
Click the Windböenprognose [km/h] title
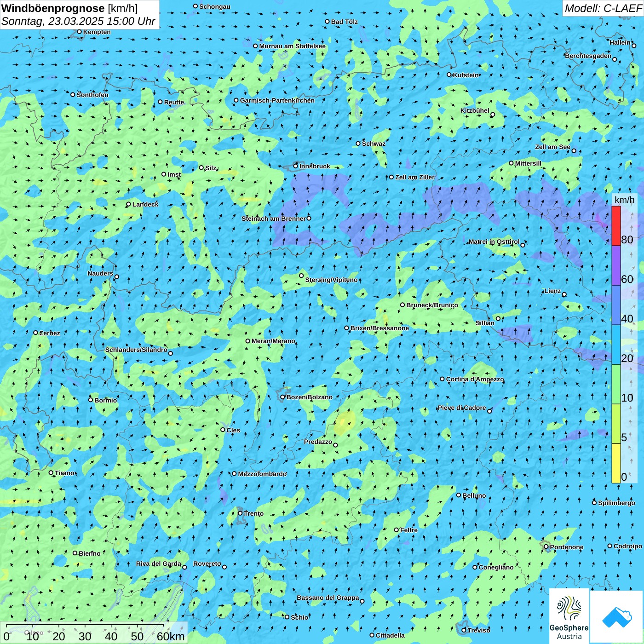pos(69,8)
